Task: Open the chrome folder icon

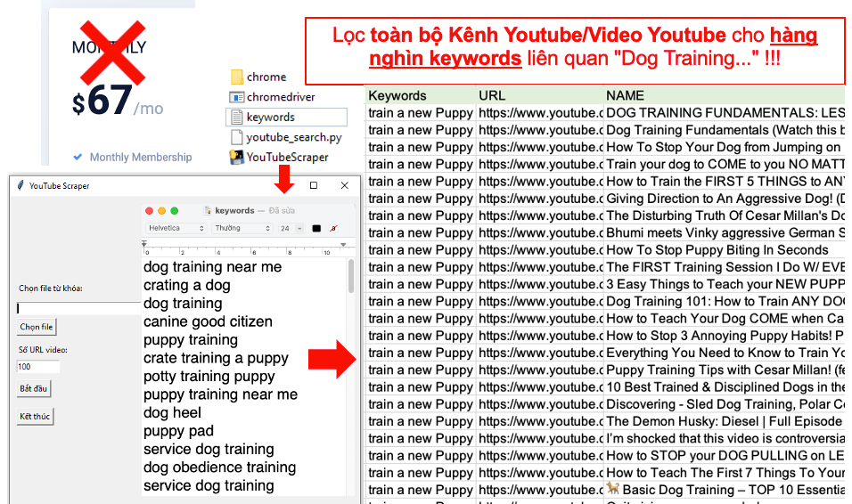Action: pos(237,77)
